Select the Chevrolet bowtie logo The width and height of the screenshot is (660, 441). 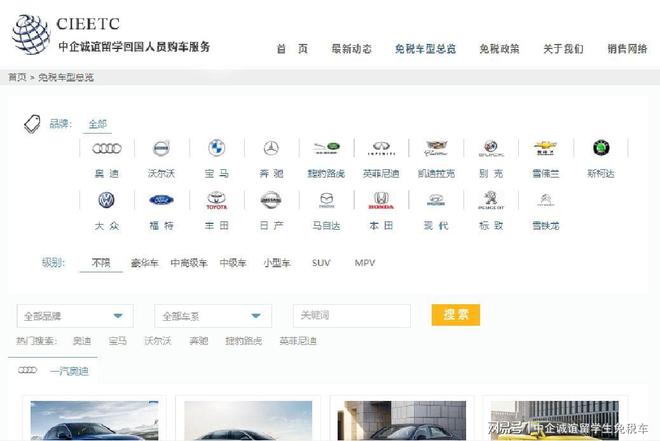pyautogui.click(x=546, y=148)
